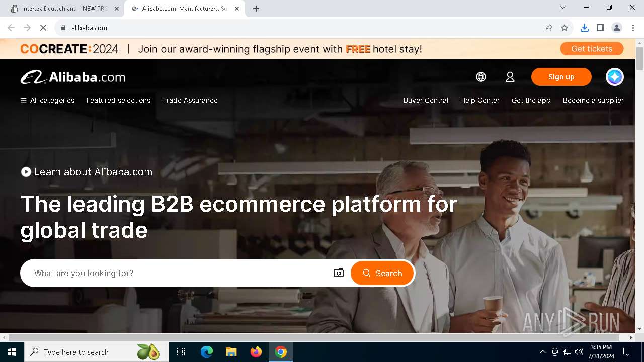644x362 pixels.
Task: View site information lock icon
Action: pos(63,28)
